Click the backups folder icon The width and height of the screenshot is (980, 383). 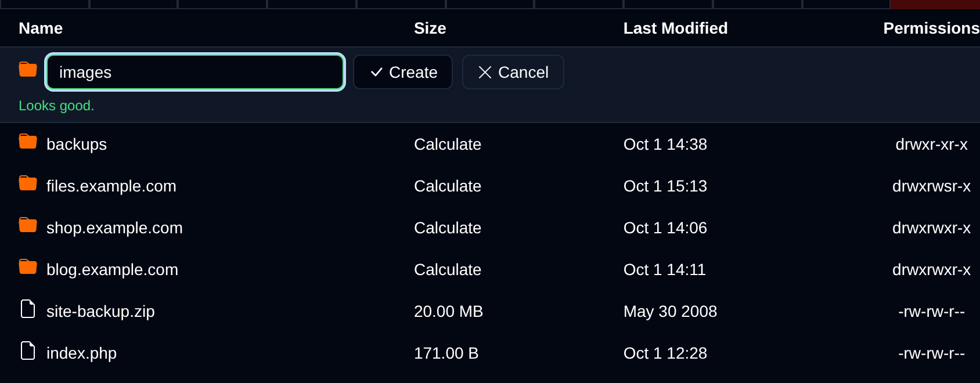click(28, 142)
